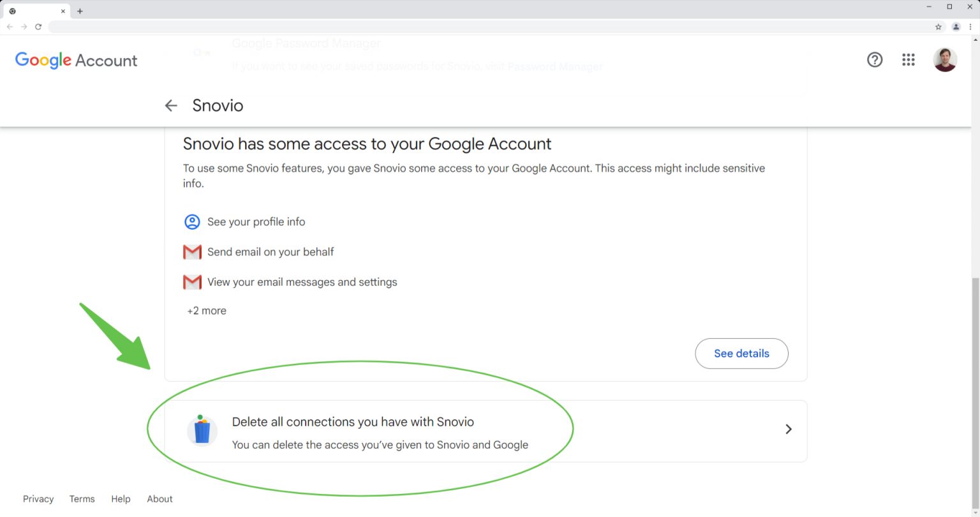
Task: Open Delete all connections you have with Snovio
Action: pos(486,431)
